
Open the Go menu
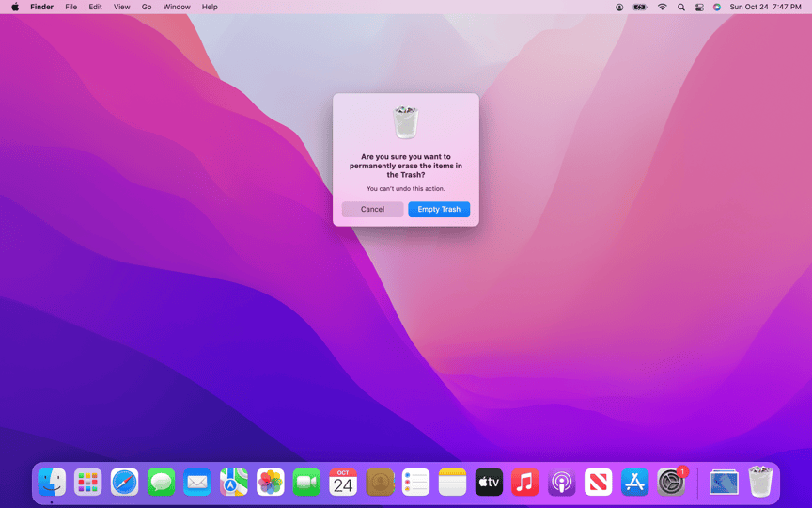click(147, 7)
